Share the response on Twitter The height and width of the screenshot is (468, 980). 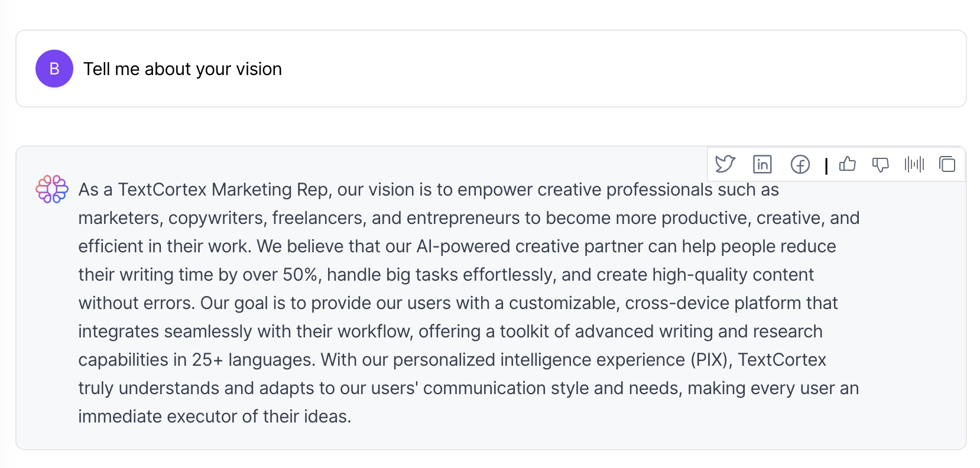pos(725,164)
